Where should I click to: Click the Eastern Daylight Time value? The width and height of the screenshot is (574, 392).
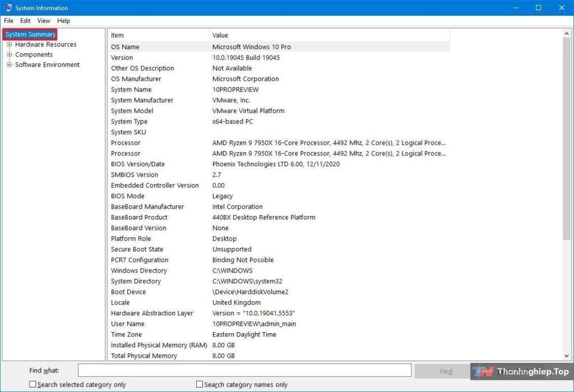[x=244, y=334]
